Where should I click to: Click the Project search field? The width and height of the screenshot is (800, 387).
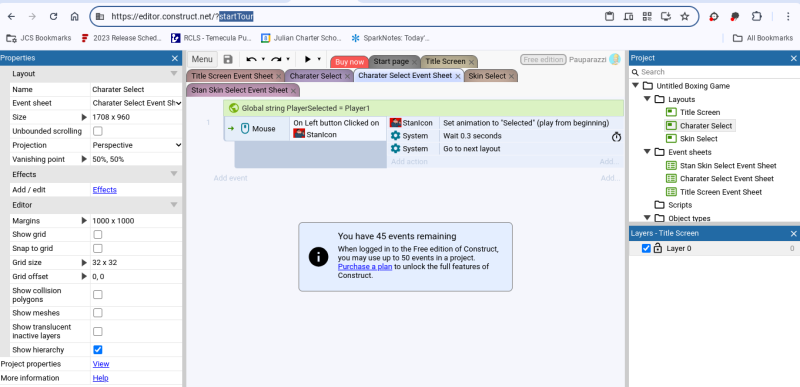coord(713,72)
